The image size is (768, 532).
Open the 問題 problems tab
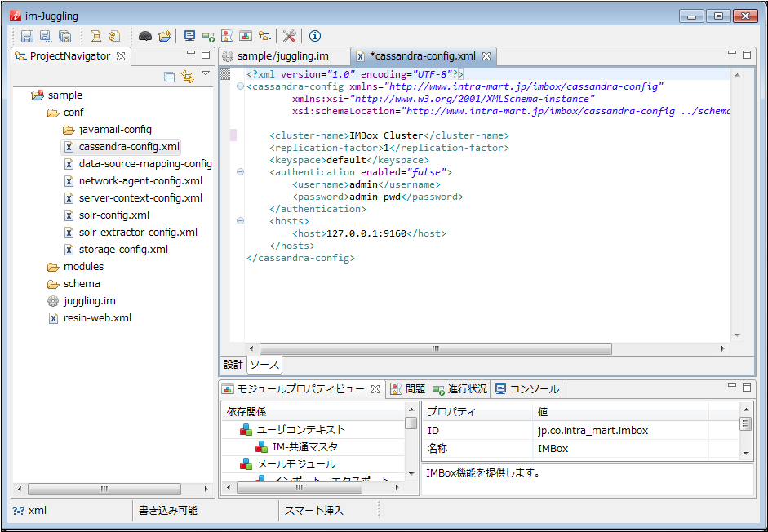[x=408, y=389]
